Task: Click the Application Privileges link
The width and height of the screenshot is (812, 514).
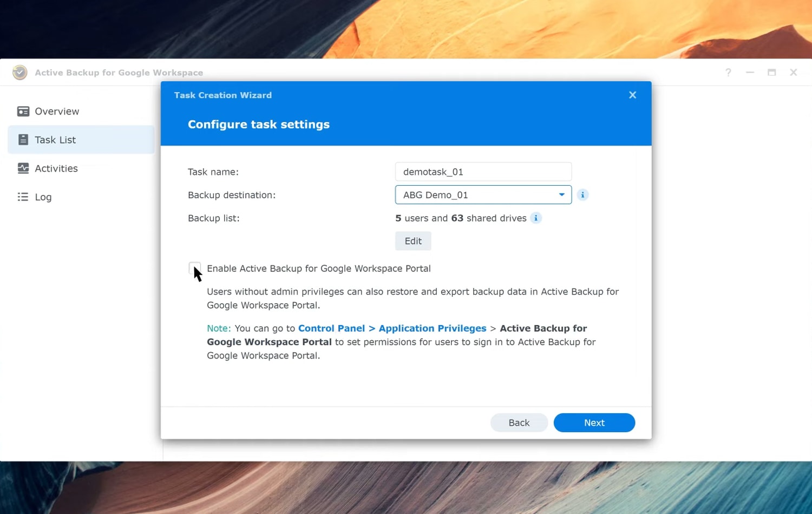Action: 433,328
